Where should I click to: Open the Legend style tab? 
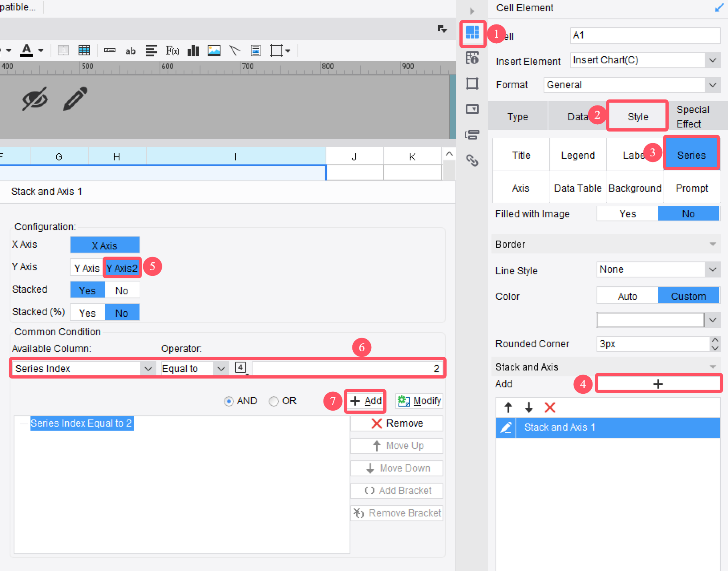[578, 155]
